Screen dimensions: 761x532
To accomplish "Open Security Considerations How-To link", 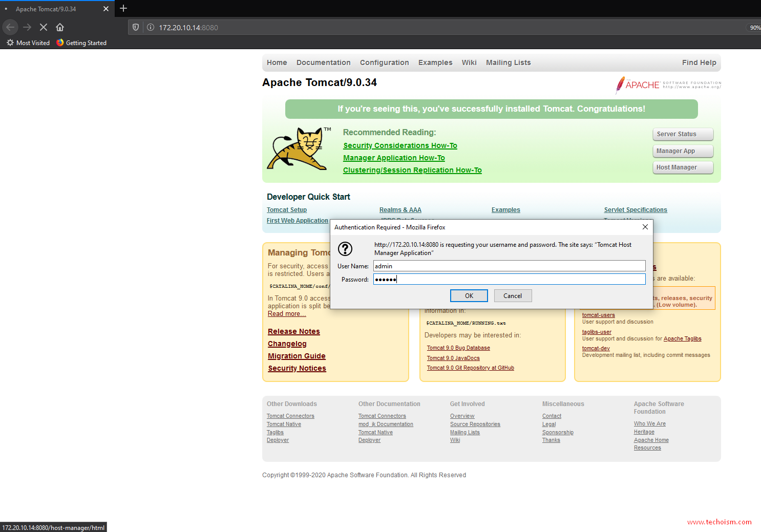I will 400,146.
